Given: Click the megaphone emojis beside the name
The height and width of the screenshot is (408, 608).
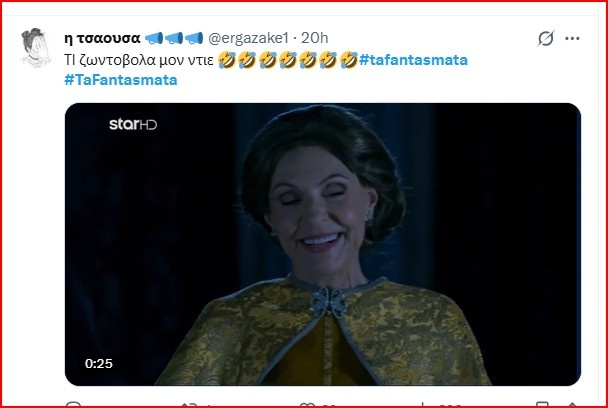Looking at the screenshot, I should coord(174,38).
